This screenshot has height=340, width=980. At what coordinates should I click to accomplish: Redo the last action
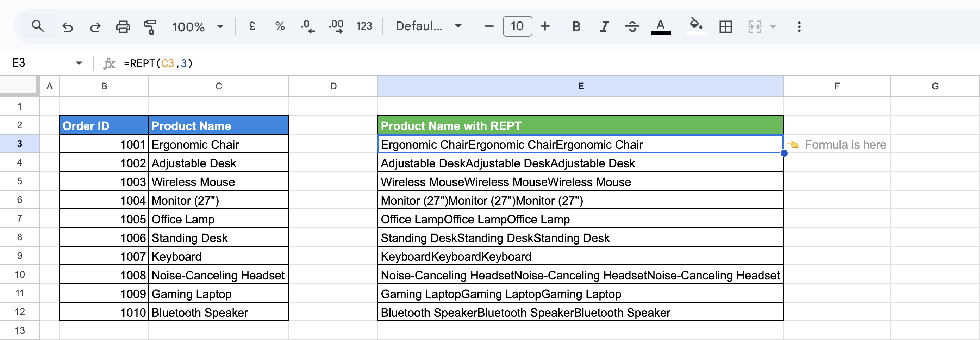click(95, 27)
